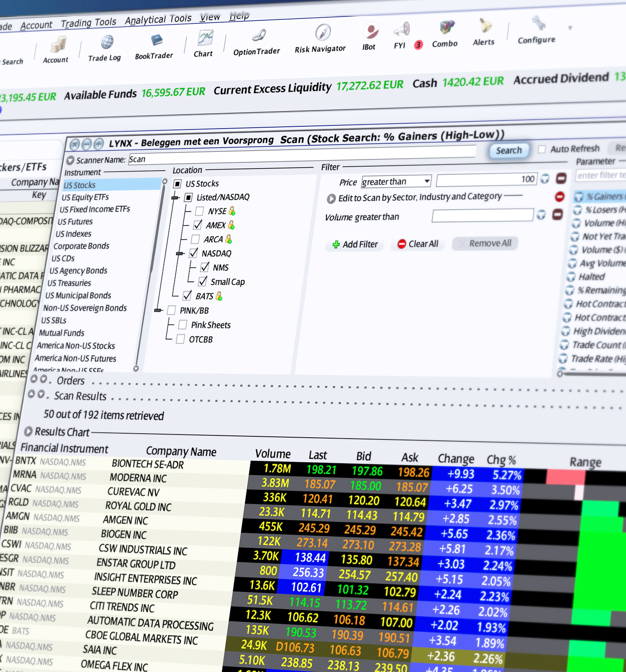Select the Not Yet Traded parameter
This screenshot has height=672, width=626.
[x=598, y=236]
